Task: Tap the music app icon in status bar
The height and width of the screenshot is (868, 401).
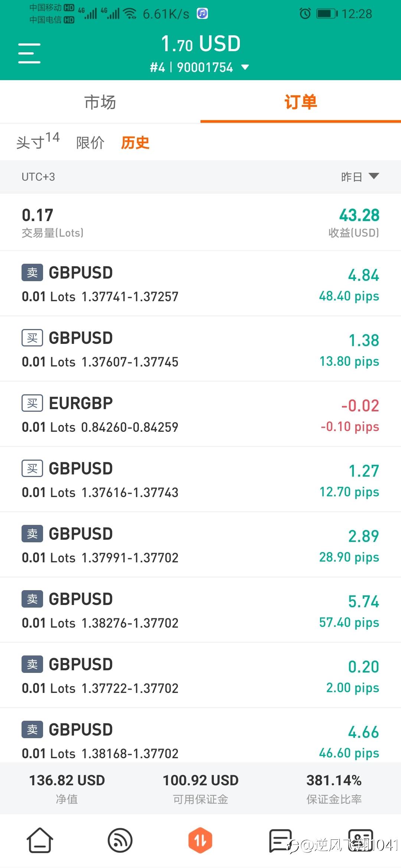Action: pos(202,14)
